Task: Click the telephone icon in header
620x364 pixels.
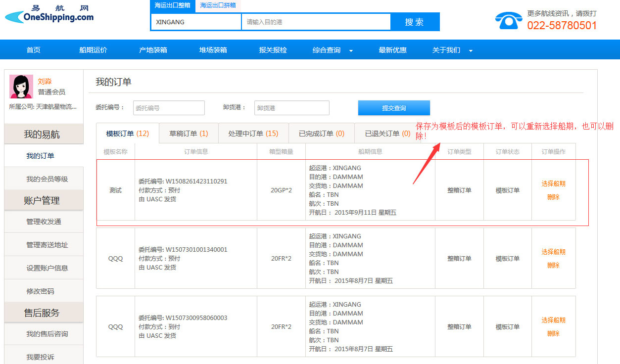Action: coord(508,21)
